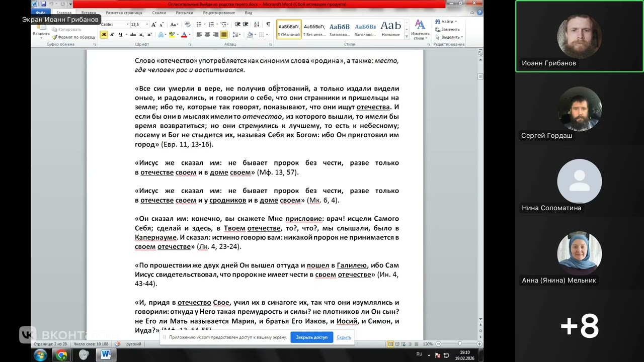Toggle subscript formatting
The image size is (644, 362).
141,35
